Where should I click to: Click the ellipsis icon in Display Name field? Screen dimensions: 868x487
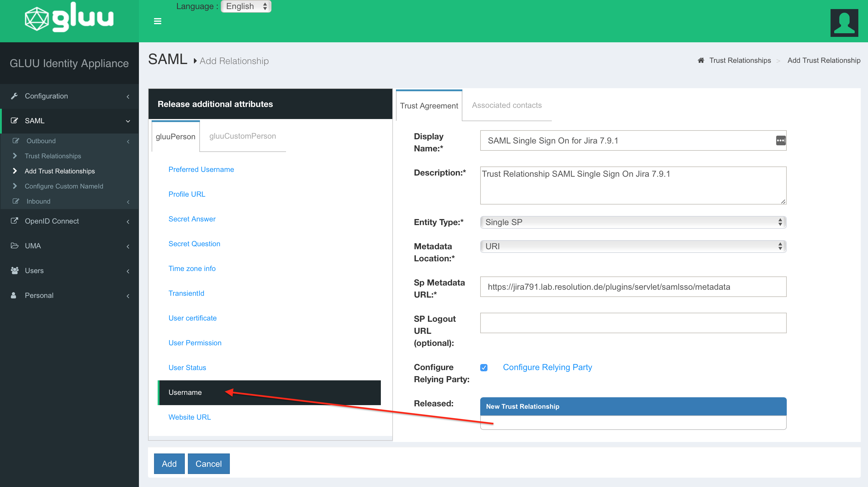781,140
